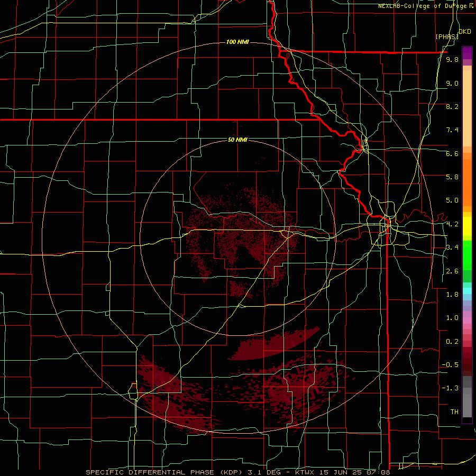Click the 5.8 value on the color scale
Viewport: 476px width, 476px height.
(452, 177)
